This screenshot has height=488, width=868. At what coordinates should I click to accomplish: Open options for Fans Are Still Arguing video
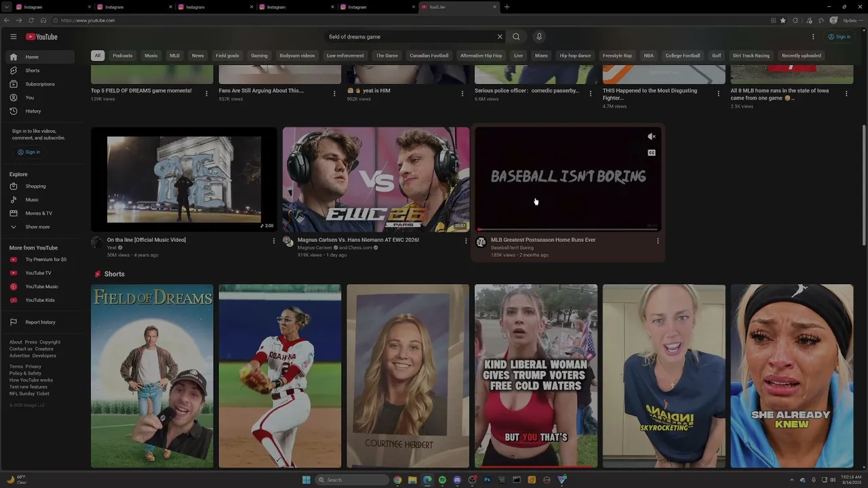(334, 94)
